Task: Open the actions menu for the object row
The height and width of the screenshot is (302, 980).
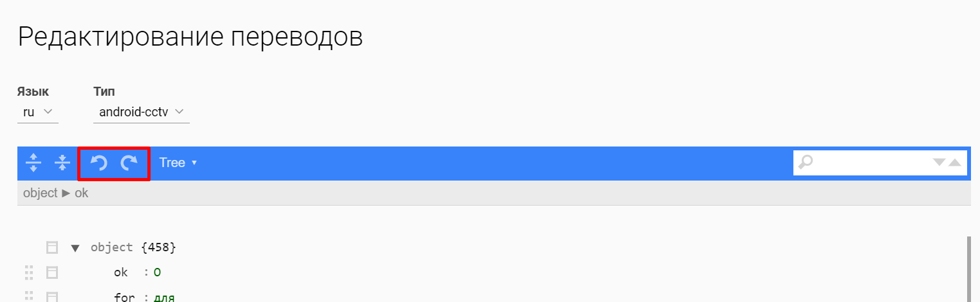Action: (x=52, y=247)
